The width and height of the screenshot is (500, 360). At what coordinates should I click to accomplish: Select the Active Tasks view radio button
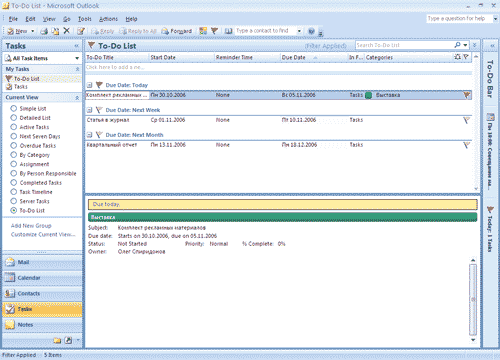click(x=14, y=127)
